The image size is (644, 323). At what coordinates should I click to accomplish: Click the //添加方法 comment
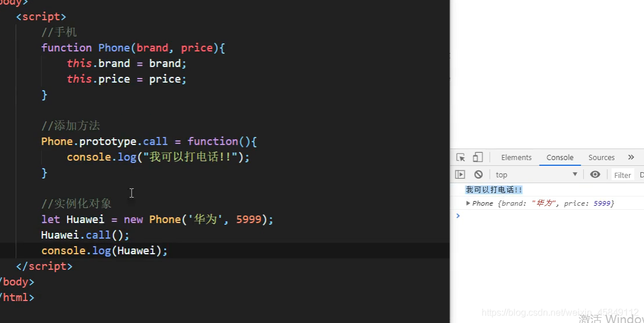[70, 125]
